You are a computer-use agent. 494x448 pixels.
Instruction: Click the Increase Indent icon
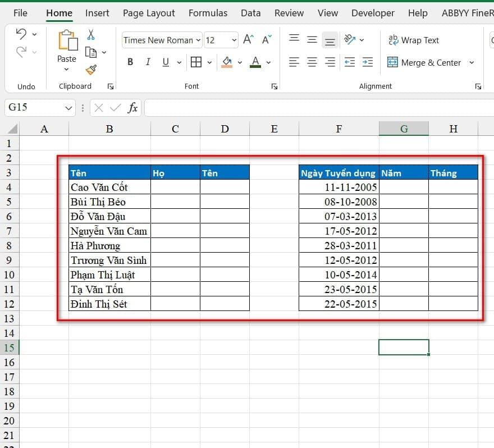tap(368, 62)
